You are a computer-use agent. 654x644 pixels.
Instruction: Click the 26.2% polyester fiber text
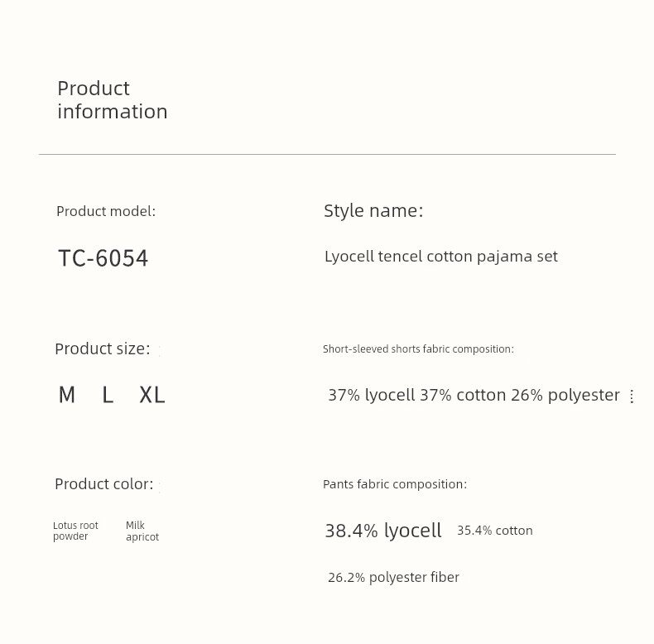393,578
